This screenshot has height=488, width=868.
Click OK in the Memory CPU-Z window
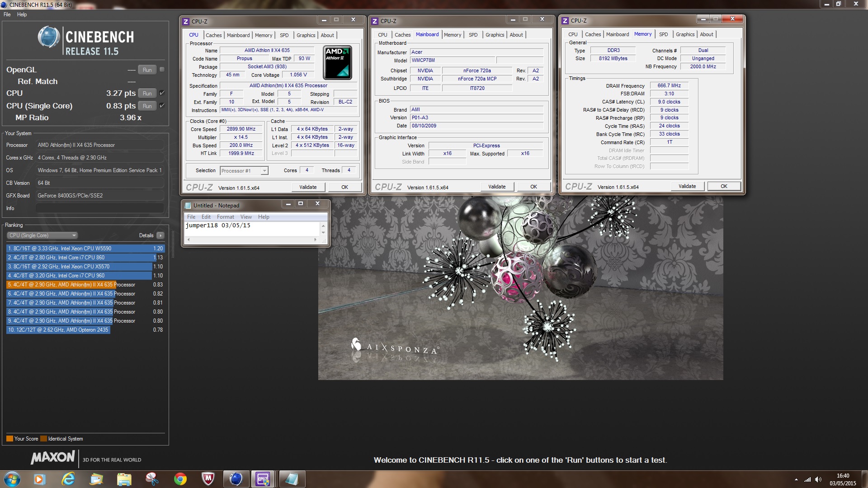click(x=724, y=186)
